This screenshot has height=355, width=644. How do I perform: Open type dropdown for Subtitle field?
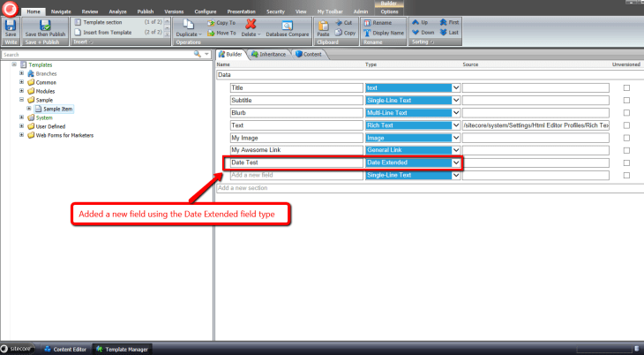(456, 100)
